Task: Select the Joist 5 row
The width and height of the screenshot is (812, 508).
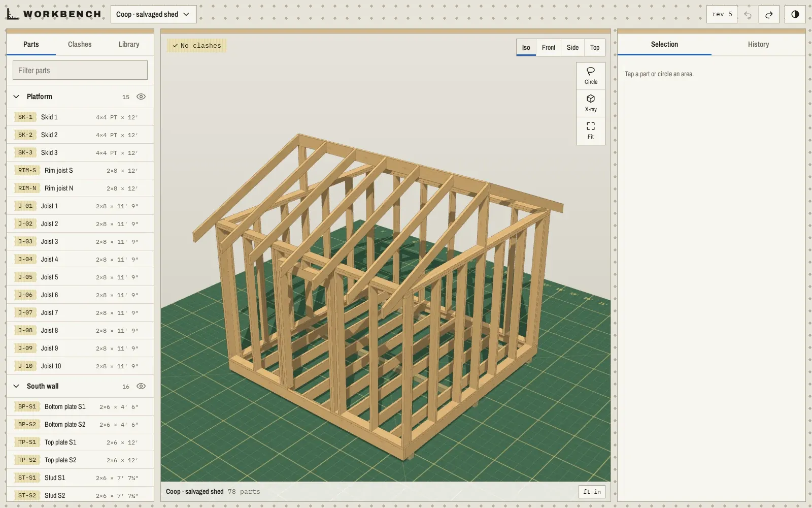Action: (x=80, y=277)
